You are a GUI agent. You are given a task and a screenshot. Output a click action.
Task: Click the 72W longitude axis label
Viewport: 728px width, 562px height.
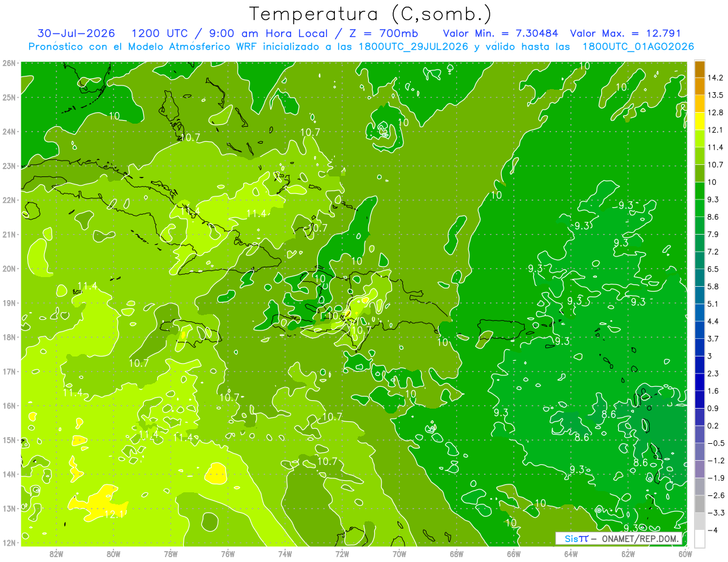tap(342, 554)
